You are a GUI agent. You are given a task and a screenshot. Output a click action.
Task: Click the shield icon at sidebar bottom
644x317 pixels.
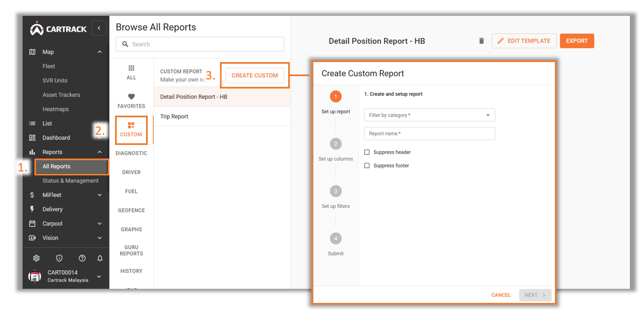(59, 258)
